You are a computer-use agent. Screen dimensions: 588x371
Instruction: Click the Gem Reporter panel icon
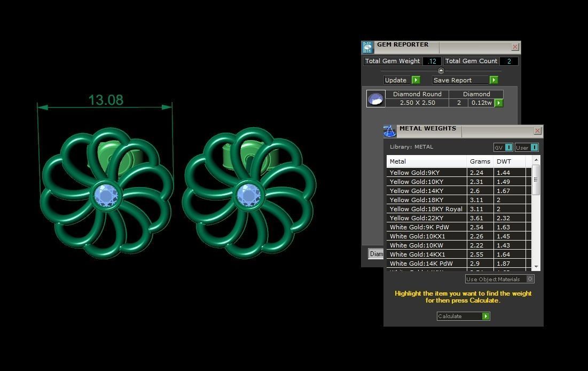pos(367,48)
